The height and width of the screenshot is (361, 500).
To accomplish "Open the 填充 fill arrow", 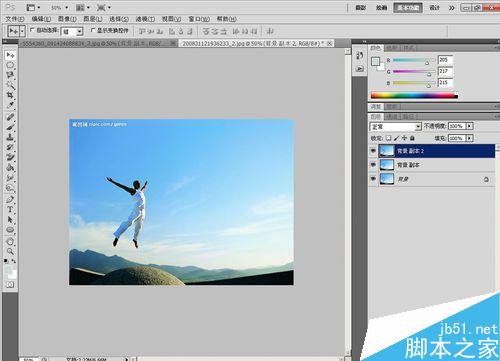I will click(x=469, y=138).
